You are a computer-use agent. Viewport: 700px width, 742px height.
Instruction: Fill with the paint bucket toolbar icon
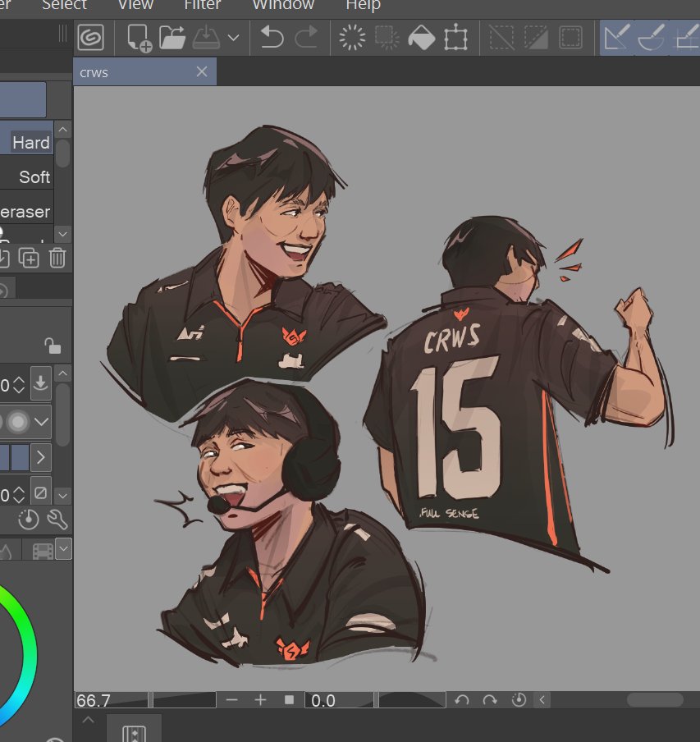pos(422,38)
